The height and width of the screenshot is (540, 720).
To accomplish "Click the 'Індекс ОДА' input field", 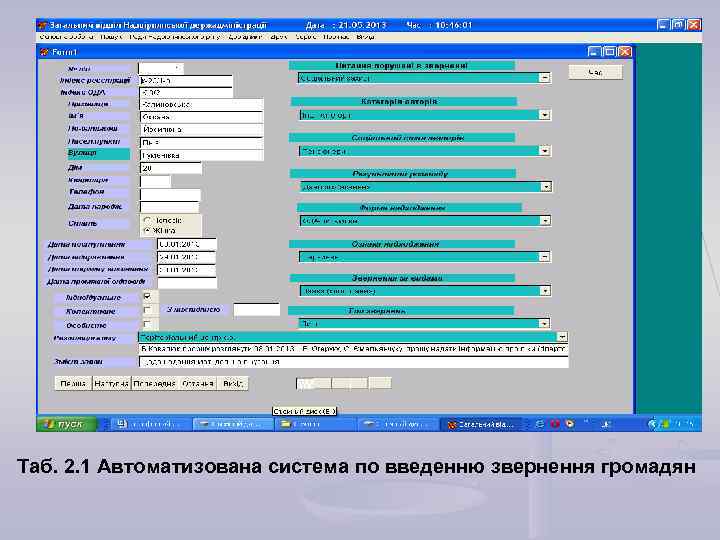I will [x=186, y=92].
